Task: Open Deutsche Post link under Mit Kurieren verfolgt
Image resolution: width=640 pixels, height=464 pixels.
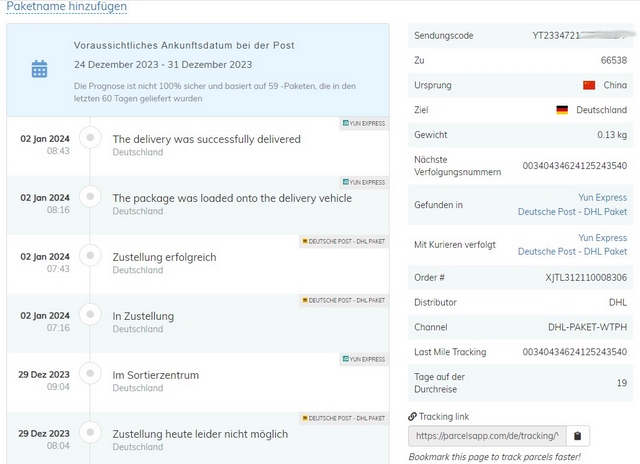Action: (572, 251)
